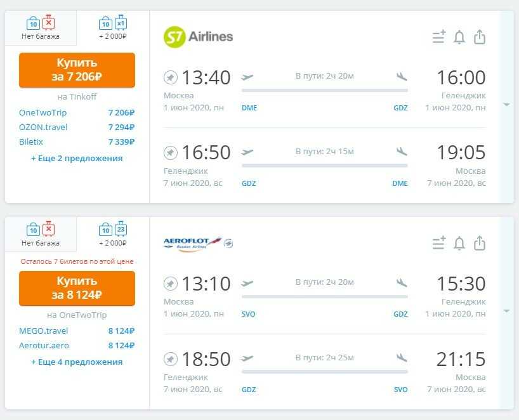
Task: Show 2 more offers for the S7 ticket
Action: pyautogui.click(x=77, y=159)
